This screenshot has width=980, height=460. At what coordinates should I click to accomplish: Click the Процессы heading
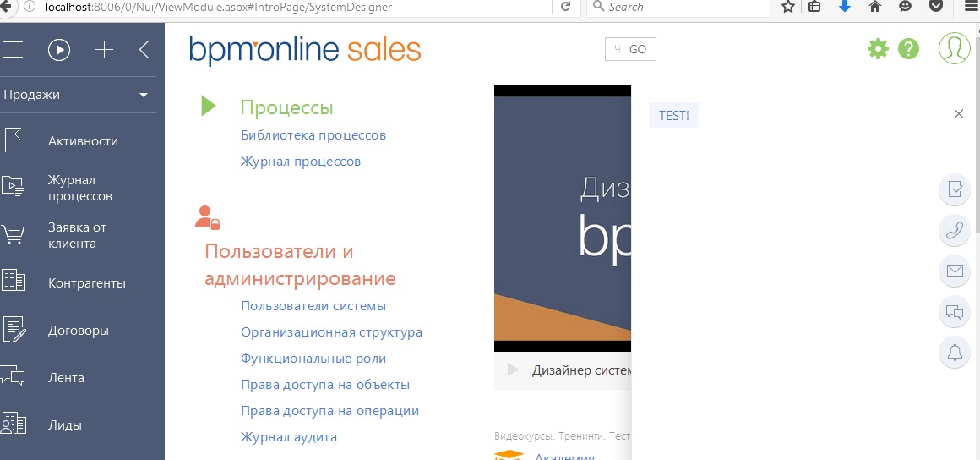coord(287,107)
